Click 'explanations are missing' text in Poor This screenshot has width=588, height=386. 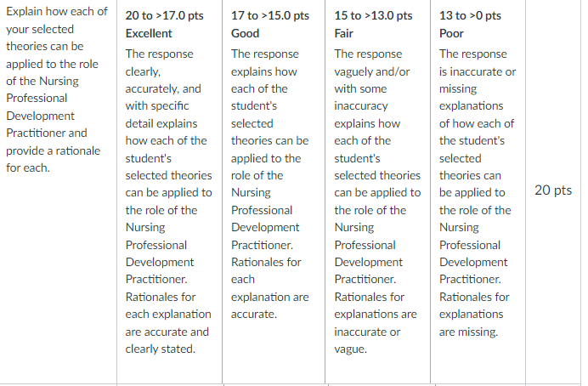(x=471, y=323)
